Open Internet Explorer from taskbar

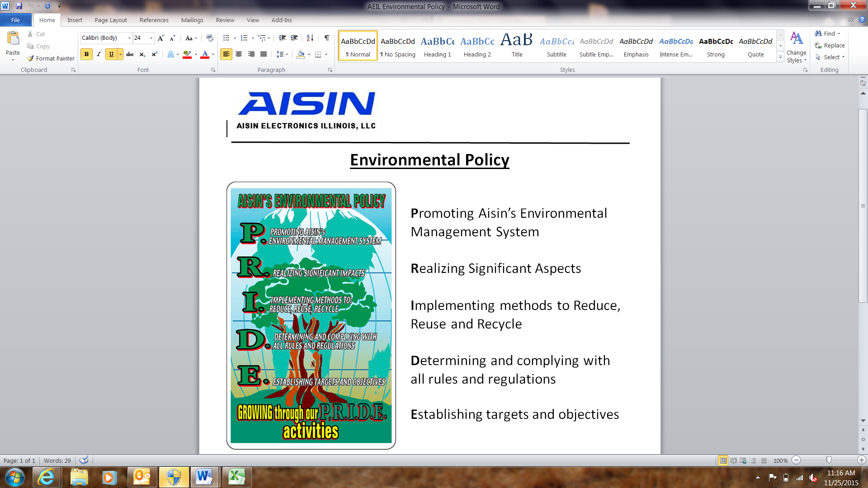(x=46, y=477)
